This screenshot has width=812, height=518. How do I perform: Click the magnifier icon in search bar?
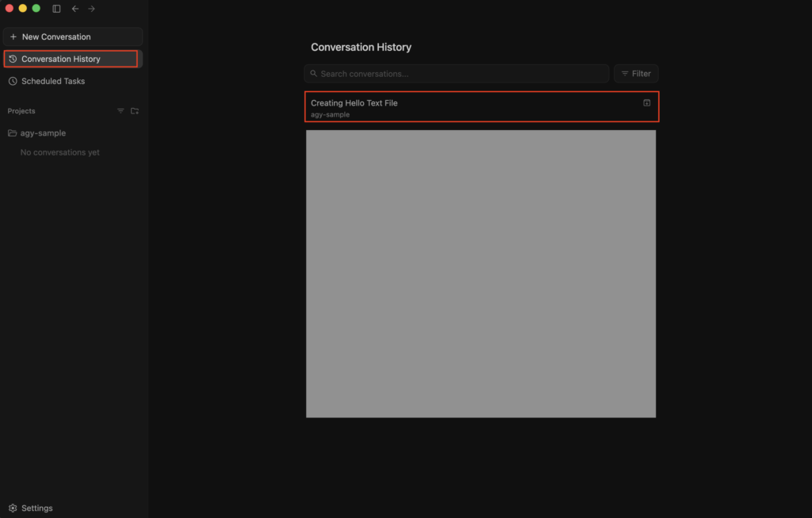[x=314, y=74]
